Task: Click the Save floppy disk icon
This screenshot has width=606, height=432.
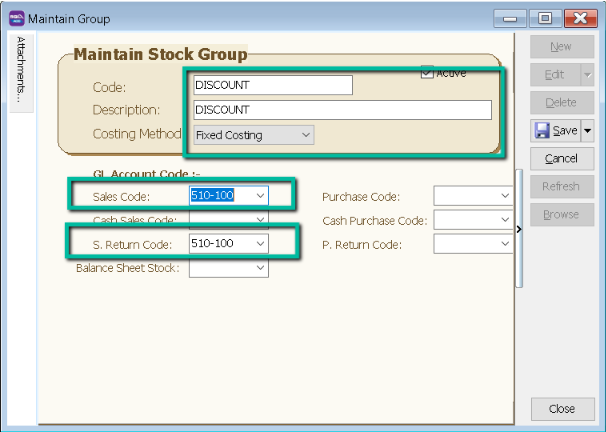Action: pyautogui.click(x=542, y=131)
